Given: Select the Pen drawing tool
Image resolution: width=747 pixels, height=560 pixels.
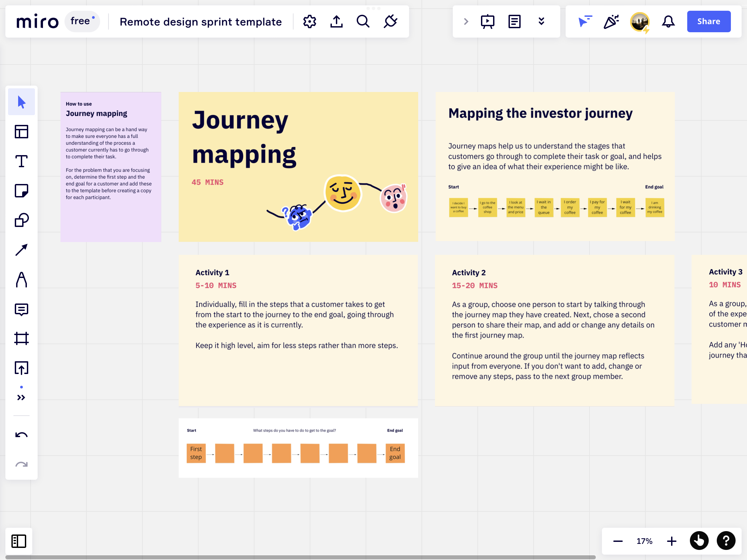Looking at the screenshot, I should coord(21,279).
